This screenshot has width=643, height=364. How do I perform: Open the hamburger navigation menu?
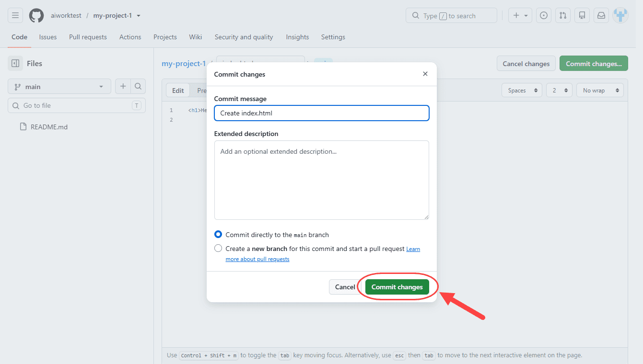click(x=15, y=15)
